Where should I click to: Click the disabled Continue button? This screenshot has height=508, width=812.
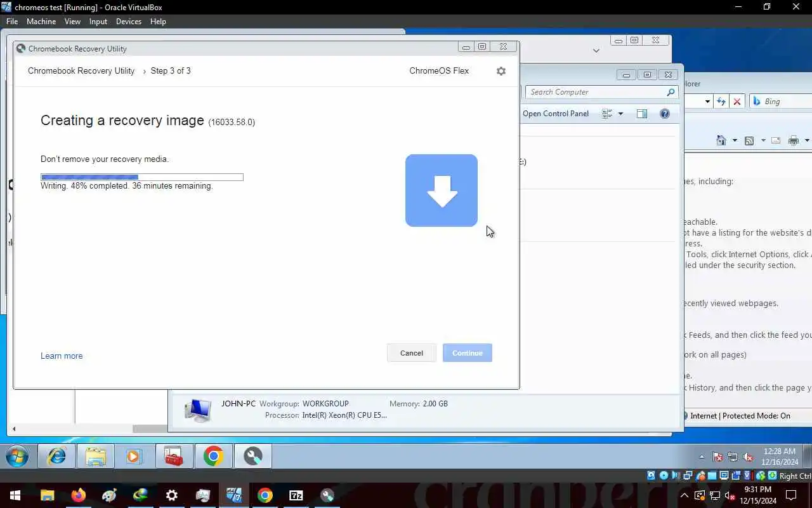[x=468, y=353]
